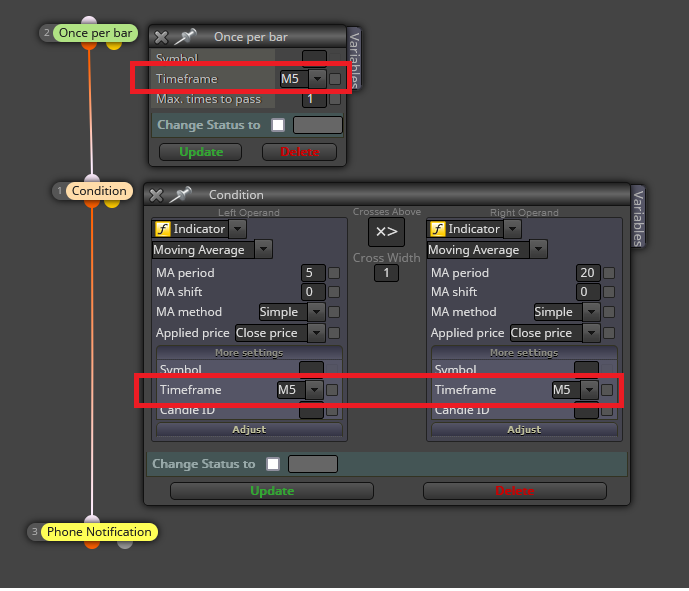Open Right Operand Applied price dropdown

[591, 333]
